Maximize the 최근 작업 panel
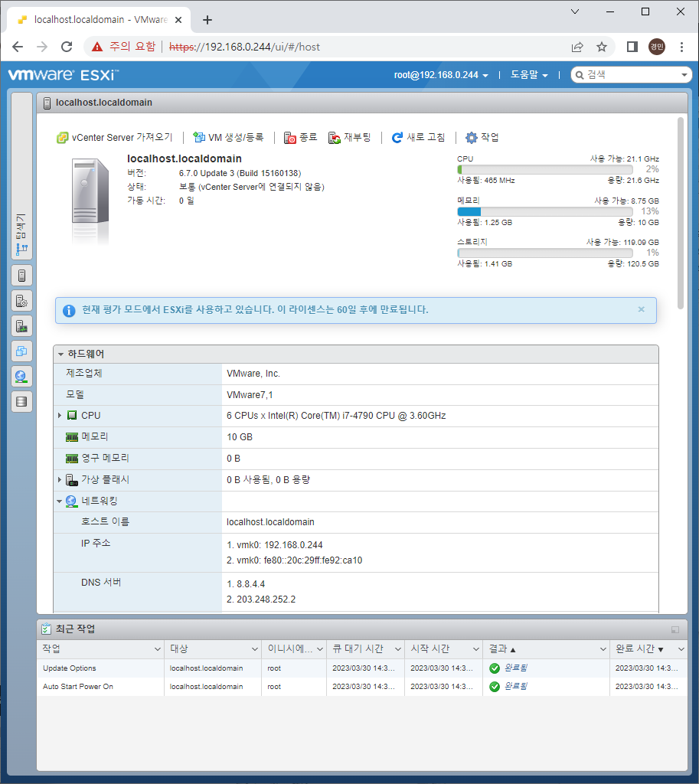 coord(675,629)
